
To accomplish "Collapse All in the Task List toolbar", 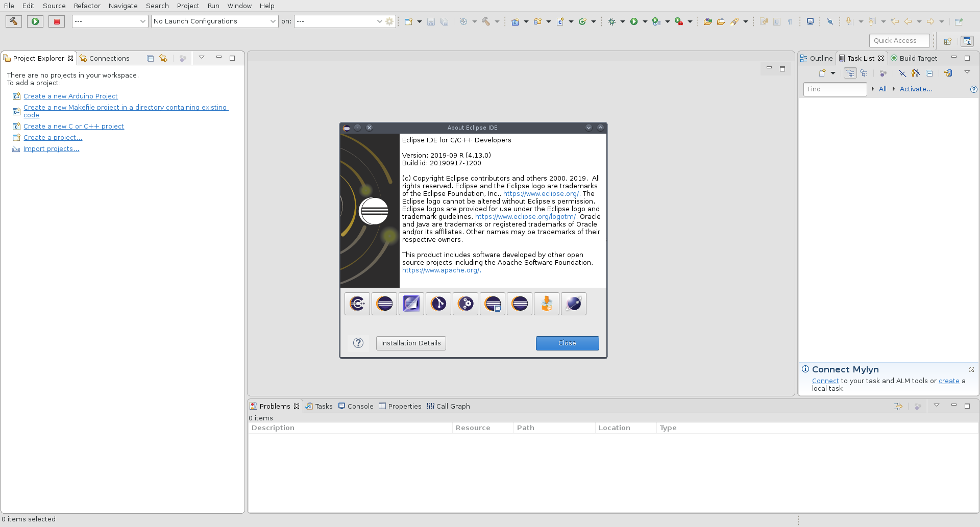I will coord(929,73).
